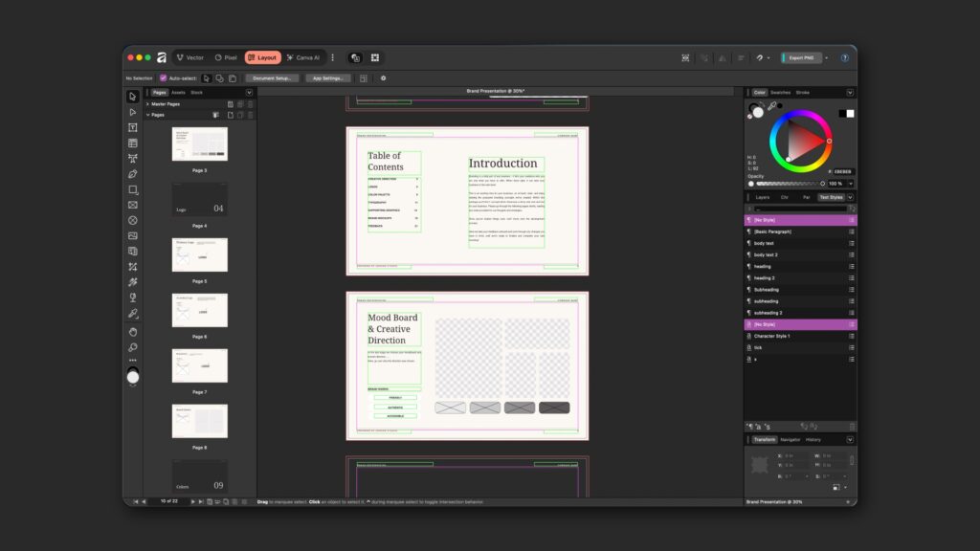The height and width of the screenshot is (551, 980).
Task: Open the studio options vertical dots menu
Action: pyautogui.click(x=332, y=57)
